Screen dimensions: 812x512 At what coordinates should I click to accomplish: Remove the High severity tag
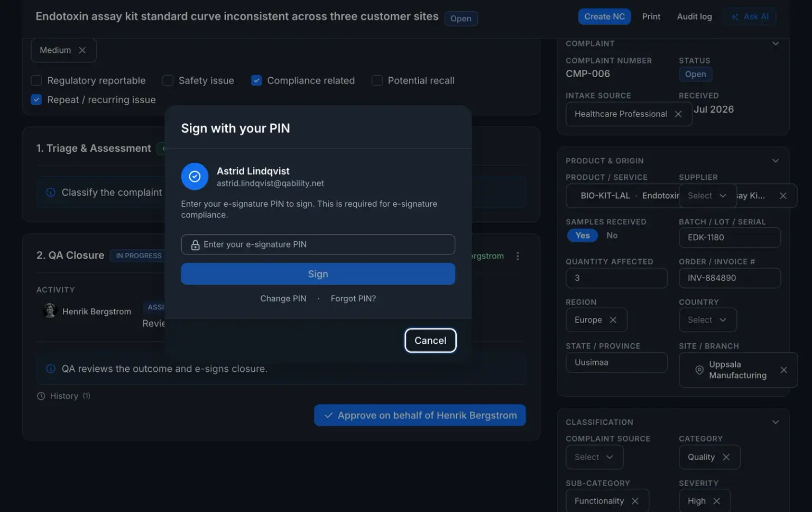click(x=716, y=501)
